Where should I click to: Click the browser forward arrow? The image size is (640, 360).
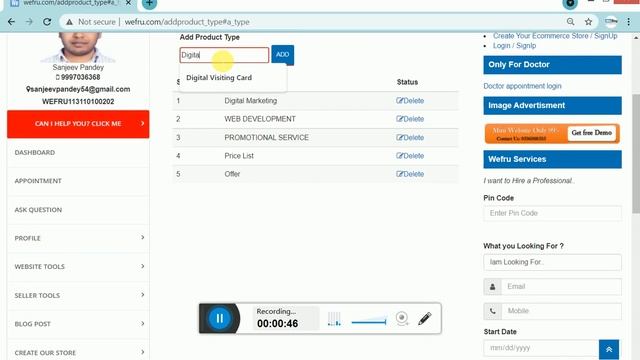coord(29,22)
